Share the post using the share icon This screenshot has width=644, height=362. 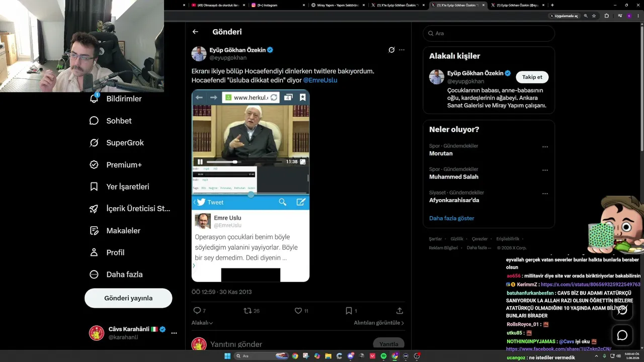pyautogui.click(x=399, y=311)
